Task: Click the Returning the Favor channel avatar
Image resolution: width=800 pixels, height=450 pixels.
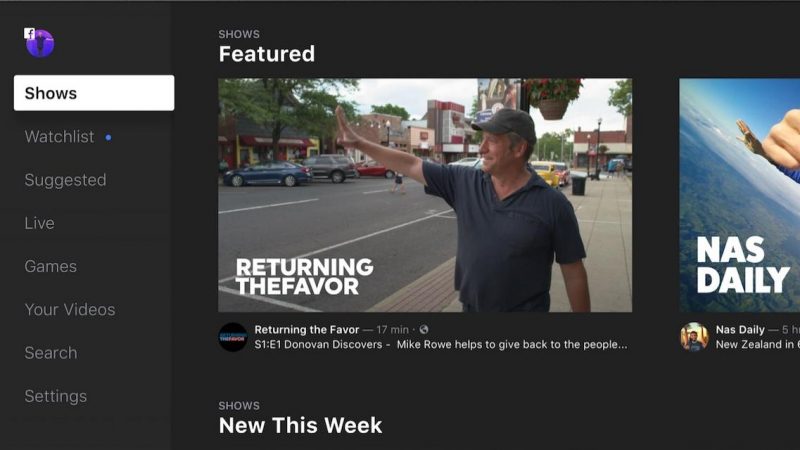Action: pos(233,337)
